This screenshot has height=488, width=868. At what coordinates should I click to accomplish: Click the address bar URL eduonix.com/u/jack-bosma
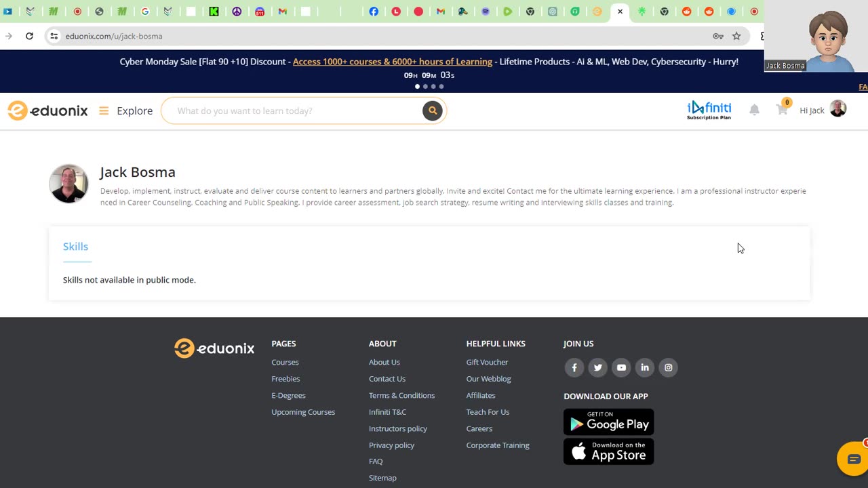pos(114,36)
